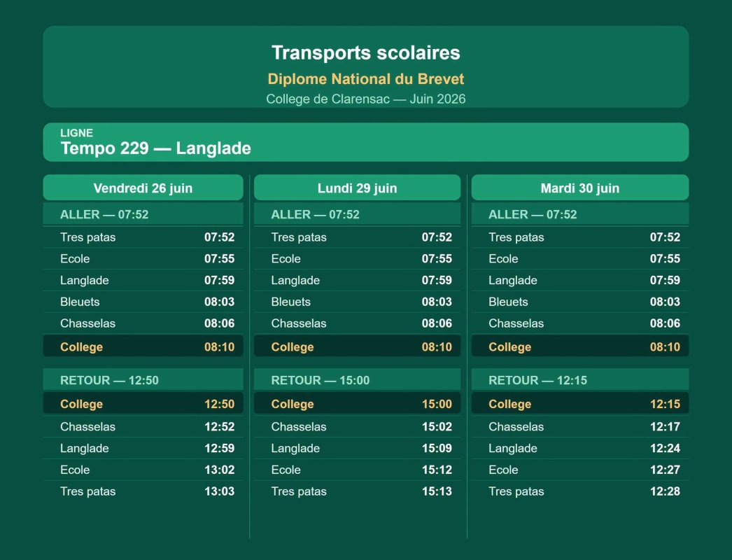Screen dimensions: 732x560
Task: Select the Lundi 29 juin column header
Action: coord(357,188)
